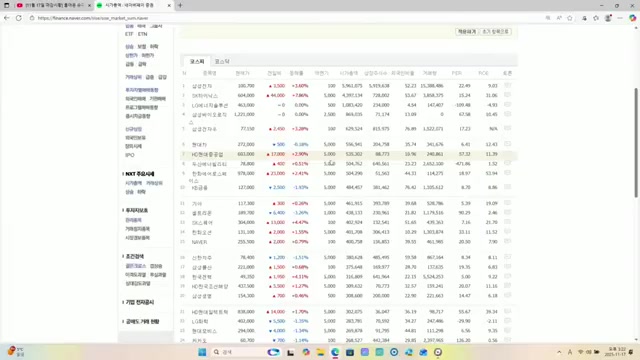Open the NAVER stock link

coord(200,242)
